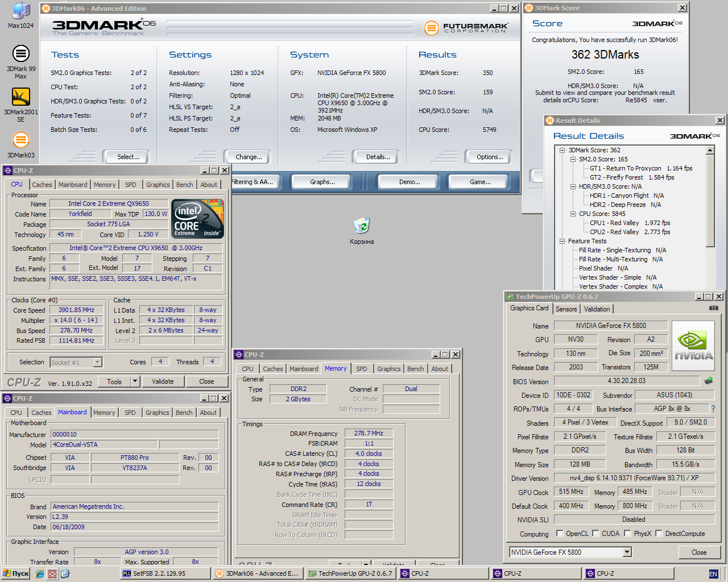Select CPU2 - Red Valley tree row
728x582 pixels.
630,232
